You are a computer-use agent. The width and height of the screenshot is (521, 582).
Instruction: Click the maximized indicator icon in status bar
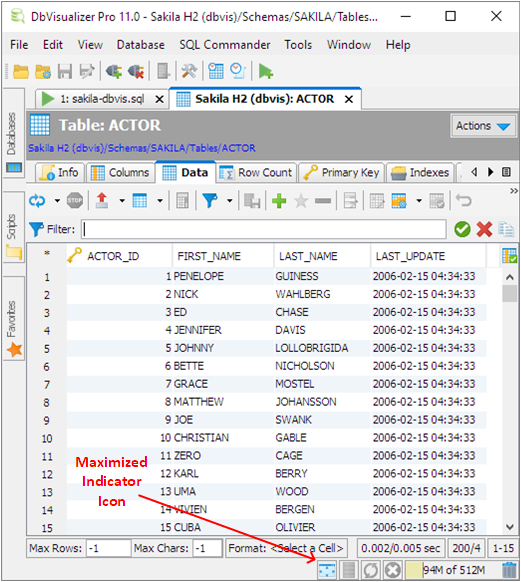tap(327, 570)
